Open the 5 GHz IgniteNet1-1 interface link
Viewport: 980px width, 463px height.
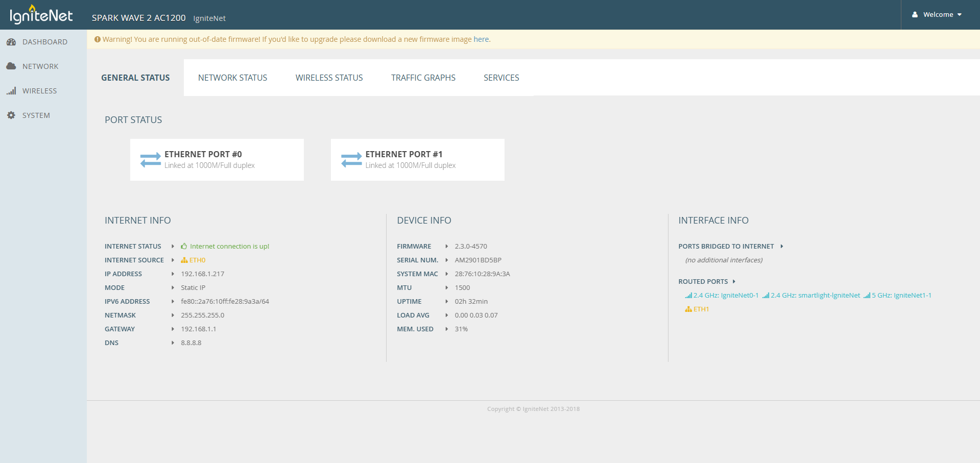pos(901,296)
